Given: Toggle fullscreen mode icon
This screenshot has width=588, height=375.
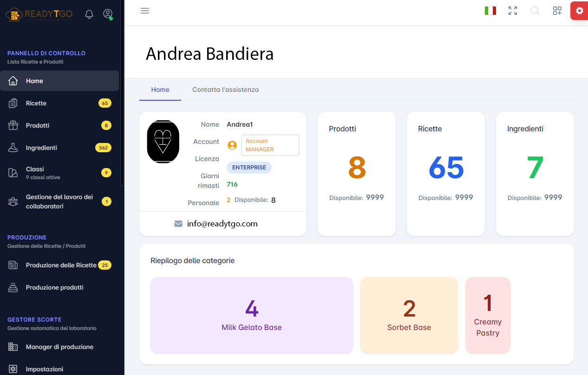Looking at the screenshot, I should click(513, 11).
